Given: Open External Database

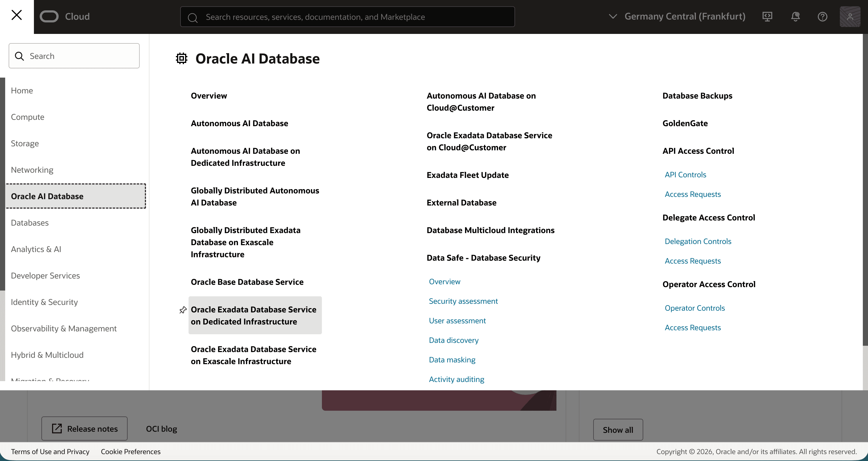Looking at the screenshot, I should pos(461,203).
